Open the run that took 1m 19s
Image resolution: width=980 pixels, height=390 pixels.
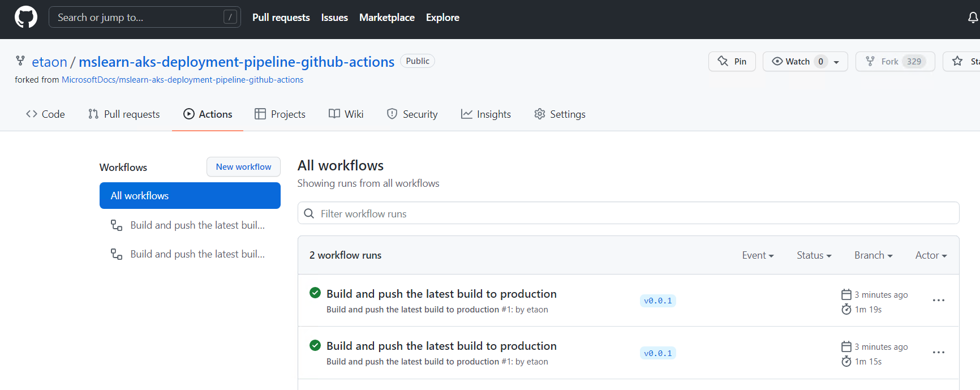point(441,294)
